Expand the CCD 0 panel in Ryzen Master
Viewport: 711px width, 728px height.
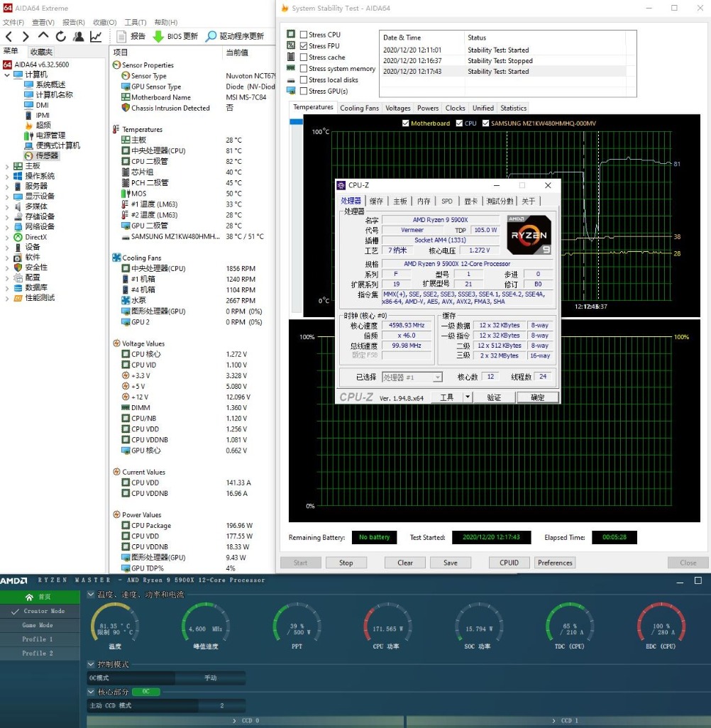[x=246, y=721]
